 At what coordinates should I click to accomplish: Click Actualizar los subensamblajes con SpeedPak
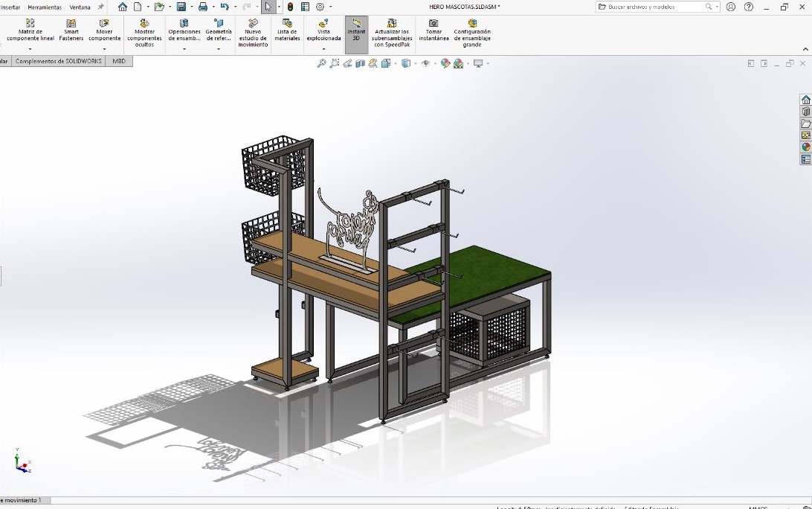[x=392, y=33]
